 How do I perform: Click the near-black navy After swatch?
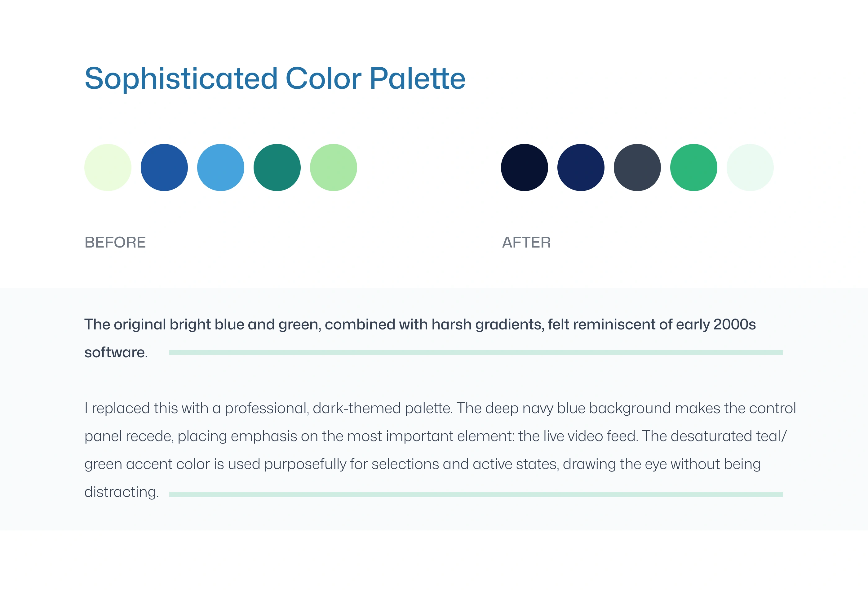[524, 168]
